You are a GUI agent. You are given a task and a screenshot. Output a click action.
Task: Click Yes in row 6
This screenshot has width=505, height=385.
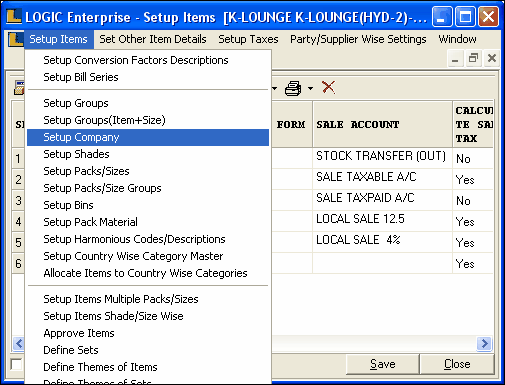coord(473,264)
